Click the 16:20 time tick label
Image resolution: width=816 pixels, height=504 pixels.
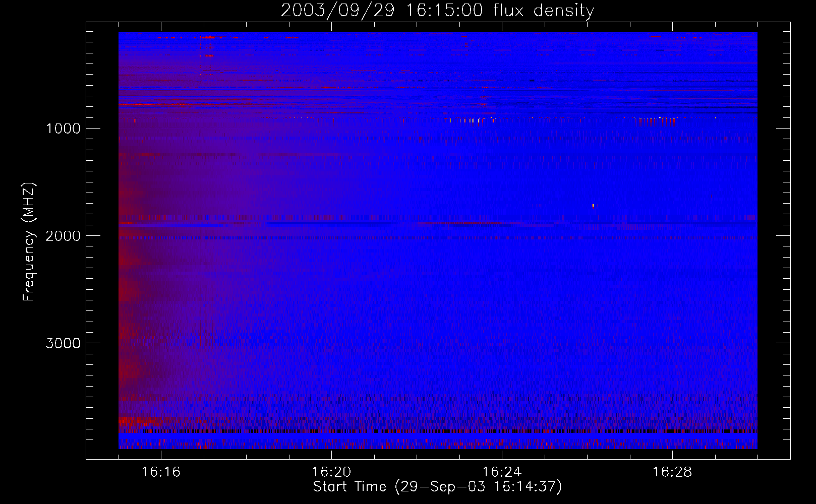pos(331,472)
